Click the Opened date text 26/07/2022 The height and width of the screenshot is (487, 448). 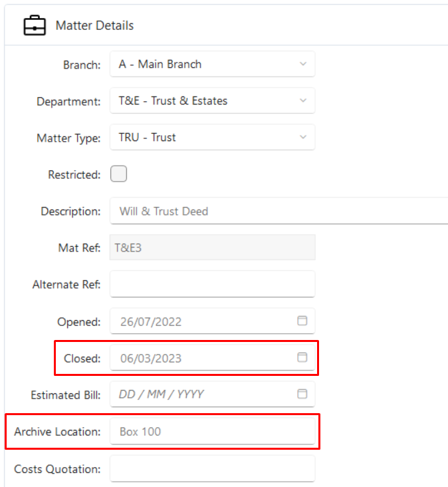click(151, 322)
